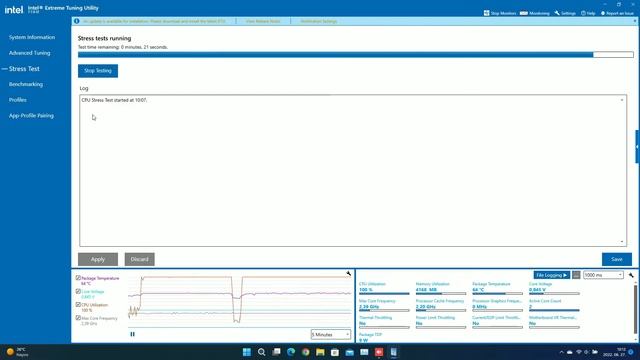Open System Information in the sidebar

(x=32, y=37)
